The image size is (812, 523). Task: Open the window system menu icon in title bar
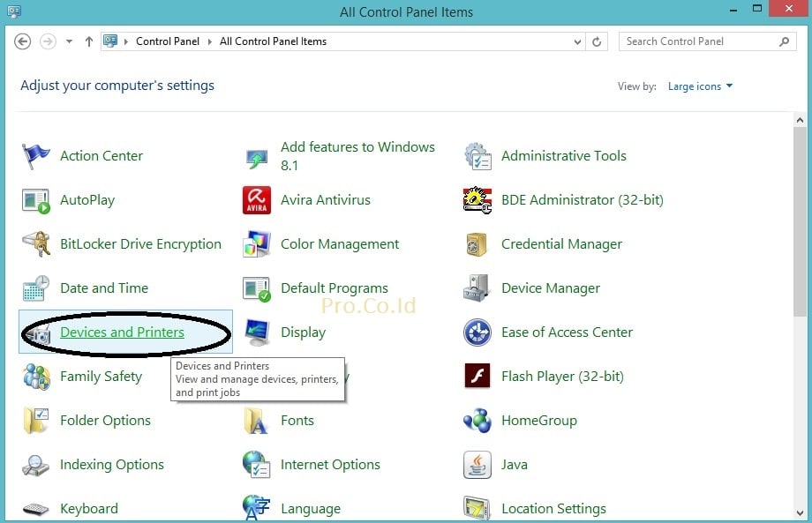click(x=14, y=11)
